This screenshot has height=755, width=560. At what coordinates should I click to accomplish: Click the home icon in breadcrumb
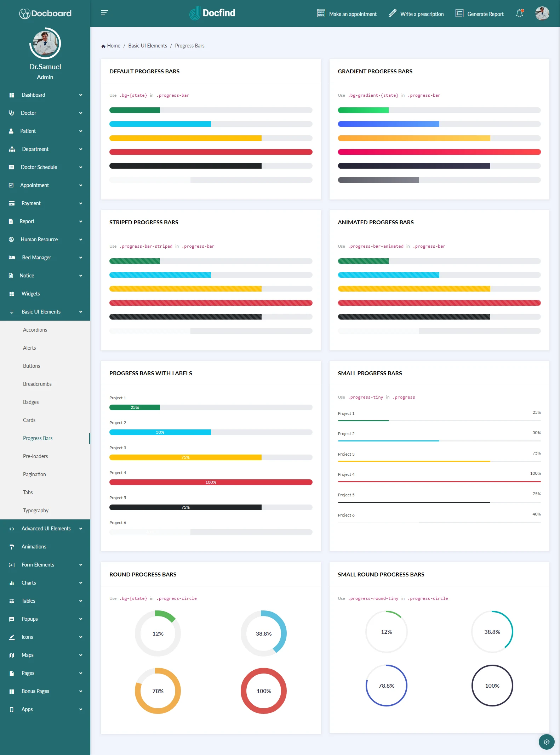pyautogui.click(x=103, y=46)
